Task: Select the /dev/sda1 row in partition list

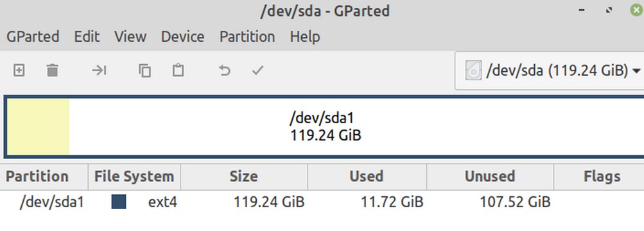Action: (x=322, y=202)
